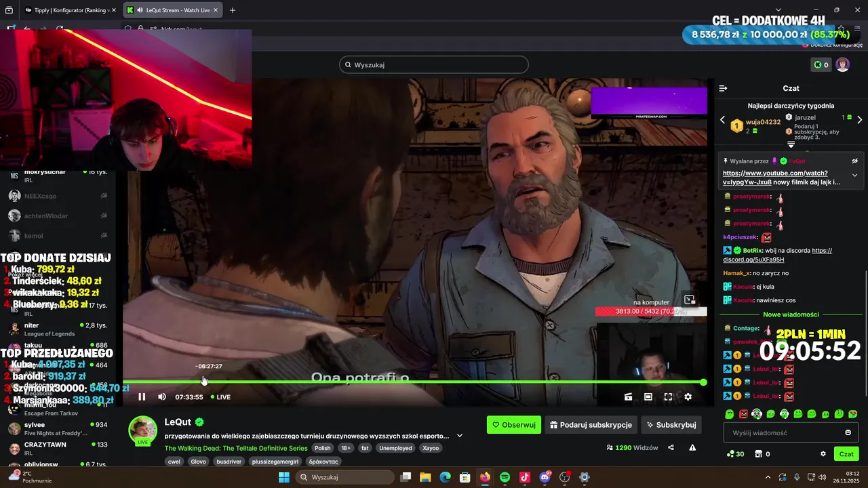Close the LeQut Stream browser tab
Image resolution: width=868 pixels, height=488 pixels.
pos(216,10)
